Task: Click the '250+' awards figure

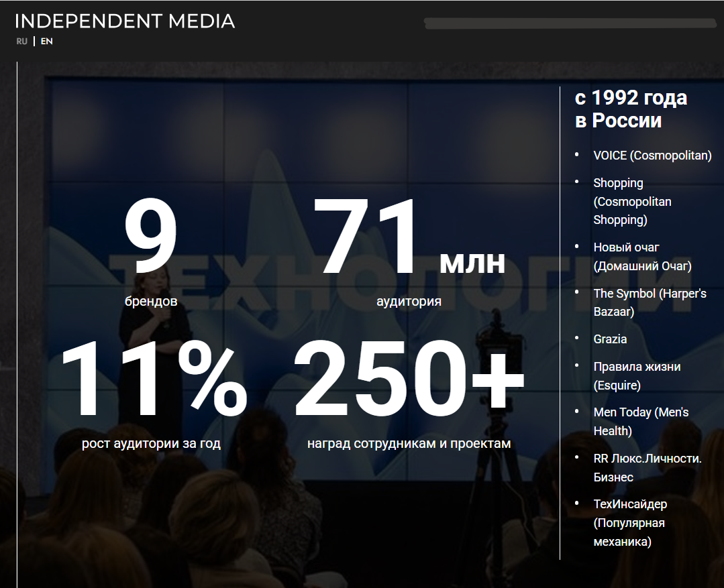Action: 409,378
